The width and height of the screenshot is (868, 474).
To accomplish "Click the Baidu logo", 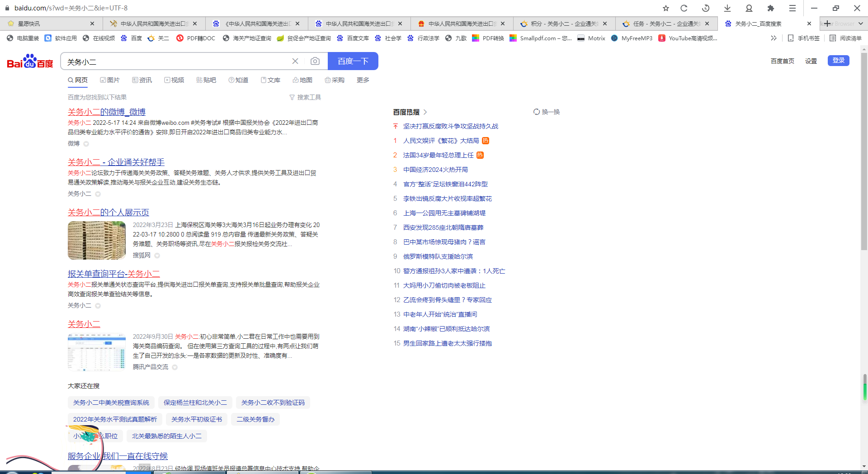I will [x=30, y=61].
